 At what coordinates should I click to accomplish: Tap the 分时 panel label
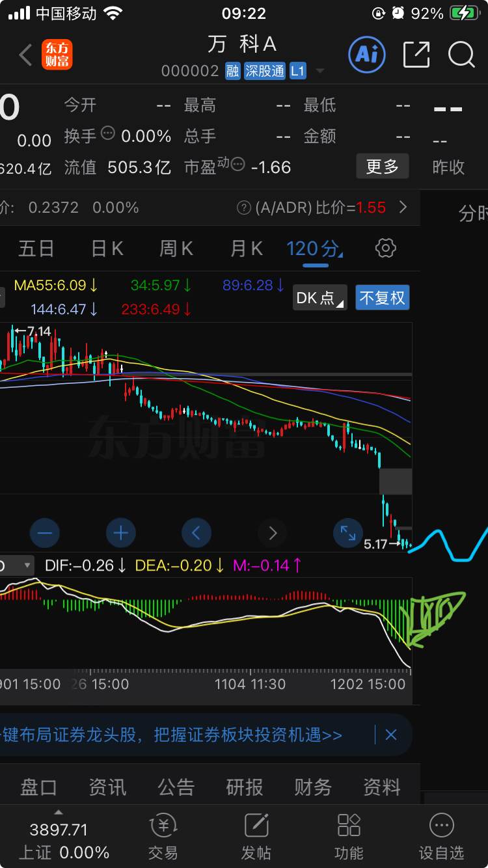474,213
